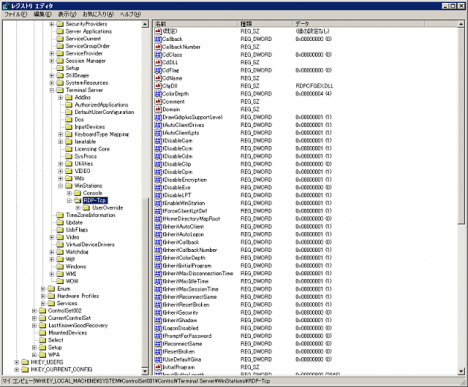Click the values pane scroll-up arrow
The image size is (468, 387).
461,24
